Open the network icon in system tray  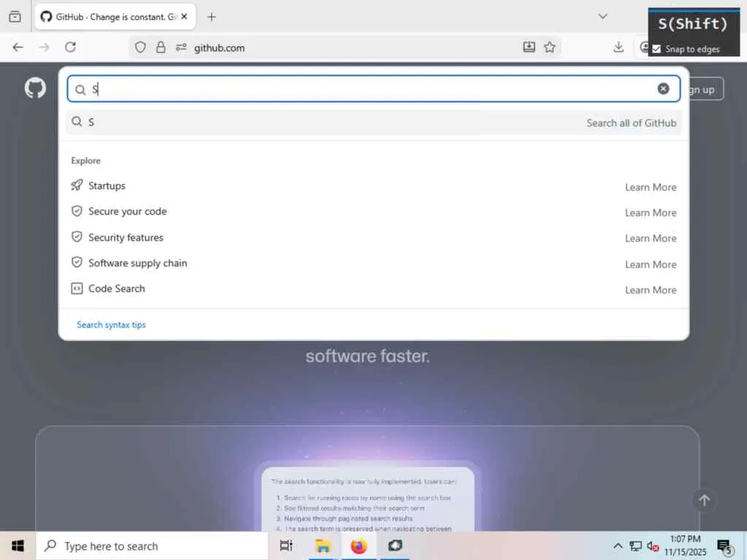[x=635, y=545]
